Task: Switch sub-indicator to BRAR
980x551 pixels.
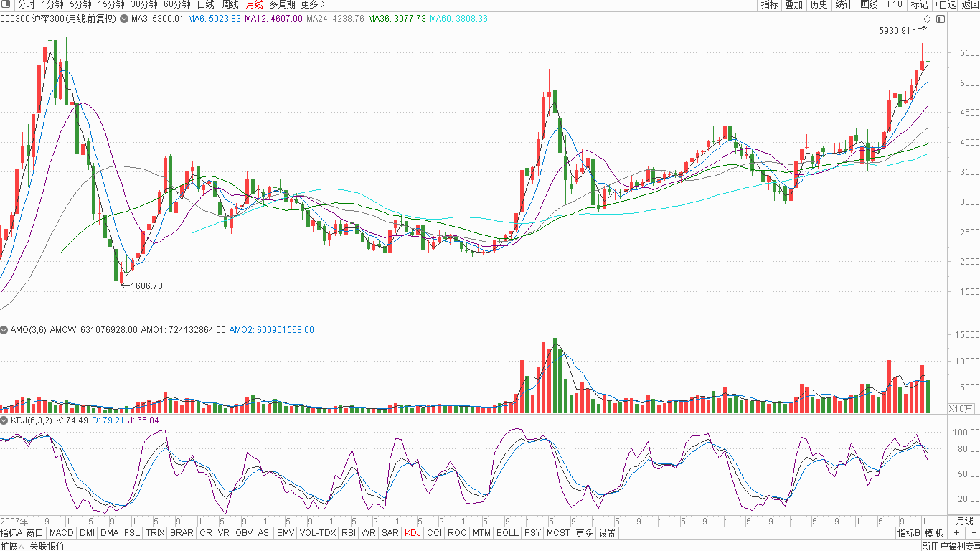Action: click(182, 533)
